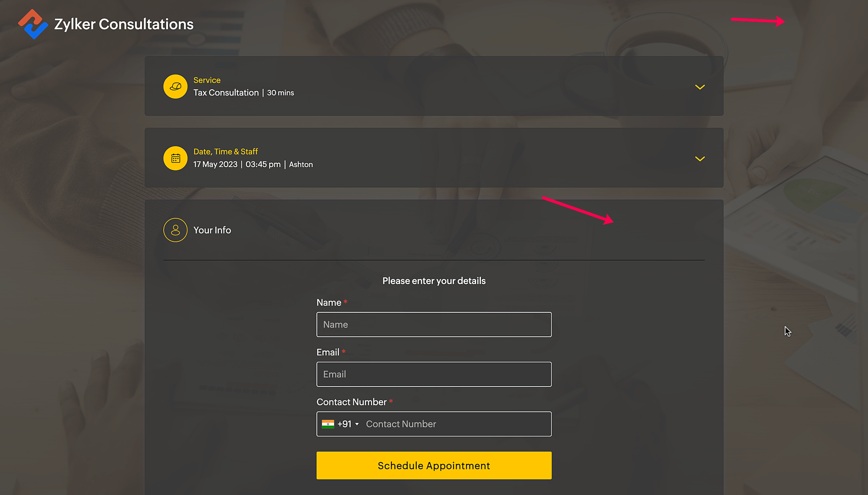Expand the Service section chevron
The height and width of the screenshot is (495, 868).
click(x=700, y=87)
